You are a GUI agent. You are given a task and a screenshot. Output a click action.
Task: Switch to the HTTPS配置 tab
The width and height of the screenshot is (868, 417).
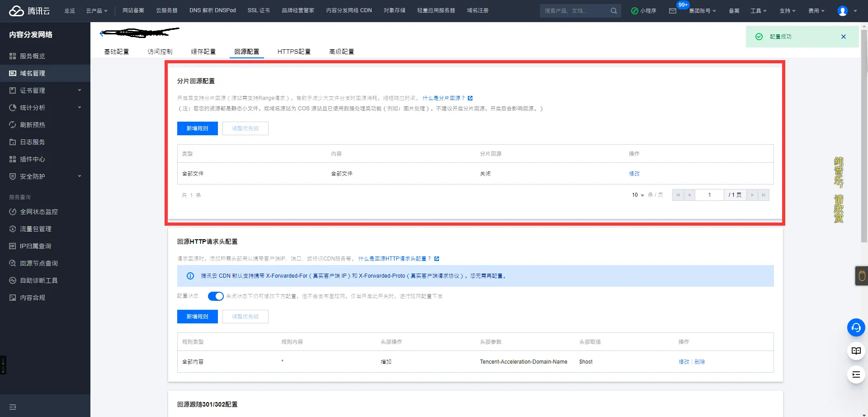click(x=294, y=51)
